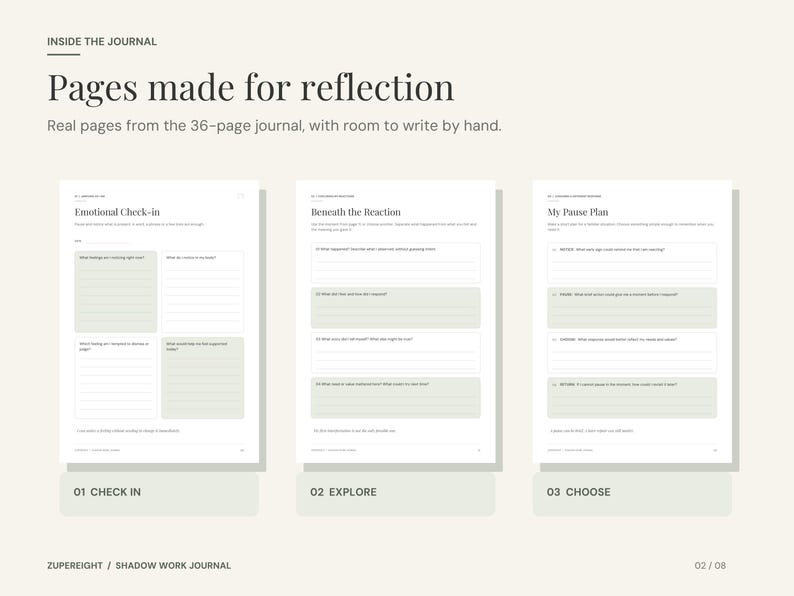Click the italic quote under Emotional Check-in boxes
This screenshot has width=794, height=596.
tap(128, 431)
